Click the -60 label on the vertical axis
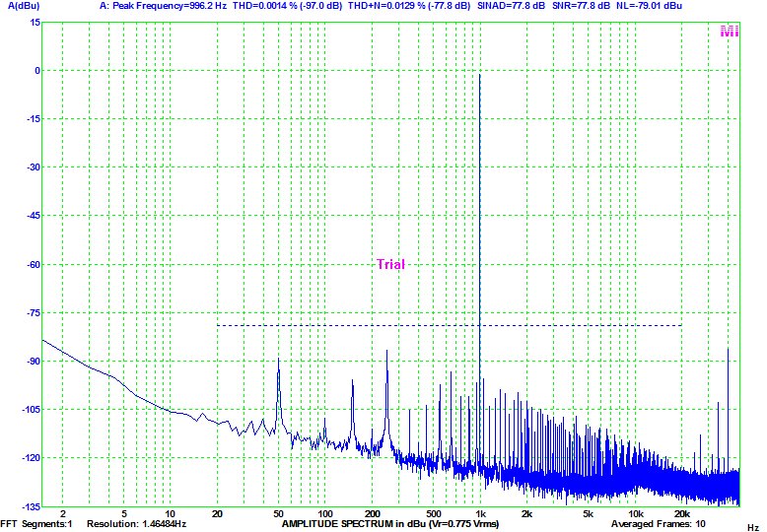 pos(33,264)
